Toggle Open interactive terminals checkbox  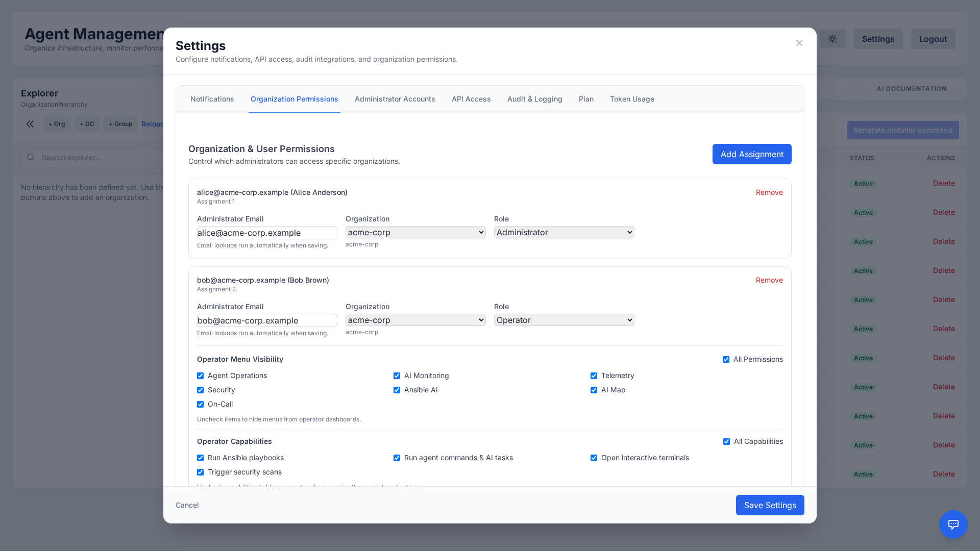pyautogui.click(x=594, y=458)
